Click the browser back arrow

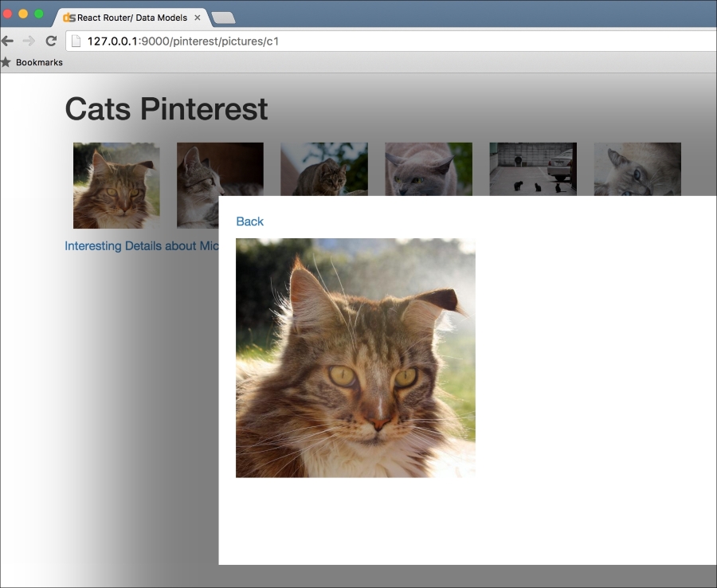click(7, 41)
